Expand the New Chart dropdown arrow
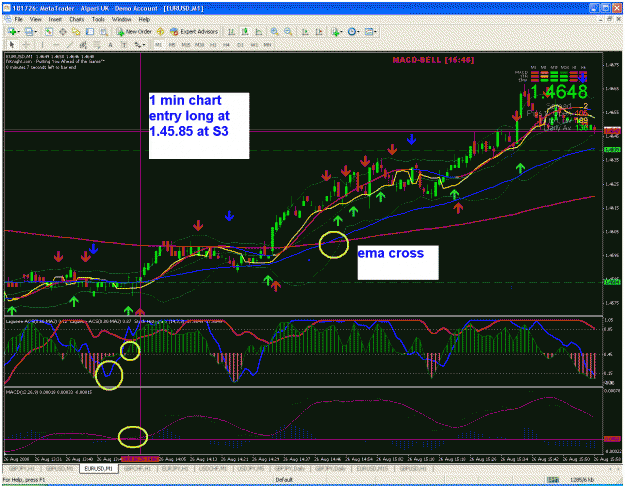 pos(19,32)
